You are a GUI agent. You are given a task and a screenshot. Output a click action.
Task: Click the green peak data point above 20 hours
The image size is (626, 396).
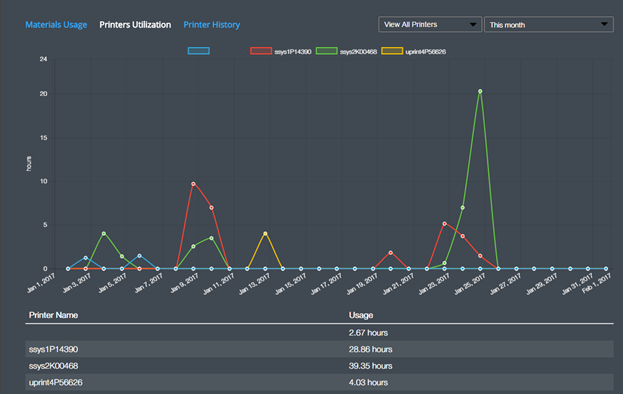coord(481,91)
